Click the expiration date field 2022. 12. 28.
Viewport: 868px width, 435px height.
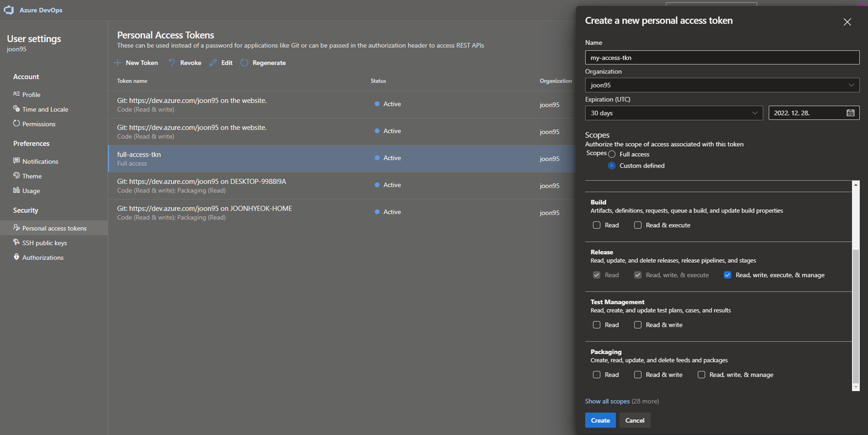point(814,113)
